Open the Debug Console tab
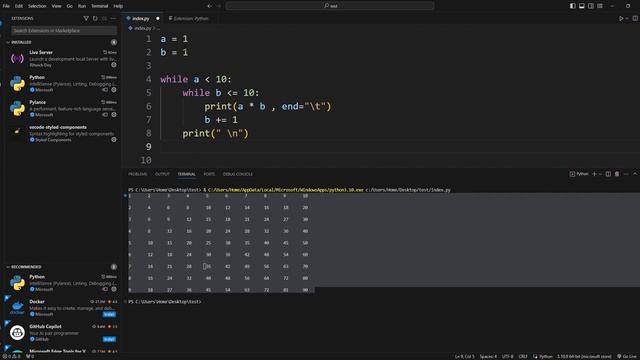 pyautogui.click(x=238, y=174)
